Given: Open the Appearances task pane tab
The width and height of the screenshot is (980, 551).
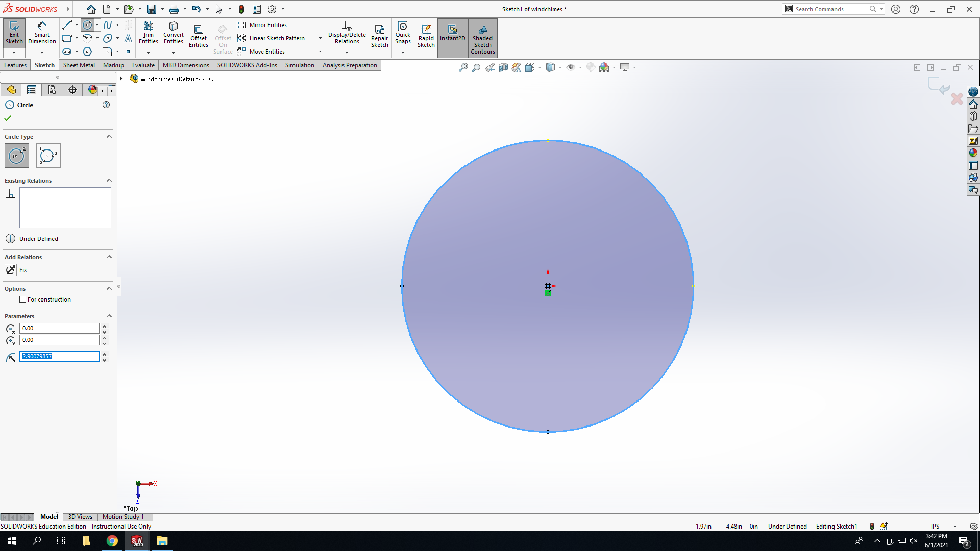Looking at the screenshot, I should pyautogui.click(x=973, y=153).
